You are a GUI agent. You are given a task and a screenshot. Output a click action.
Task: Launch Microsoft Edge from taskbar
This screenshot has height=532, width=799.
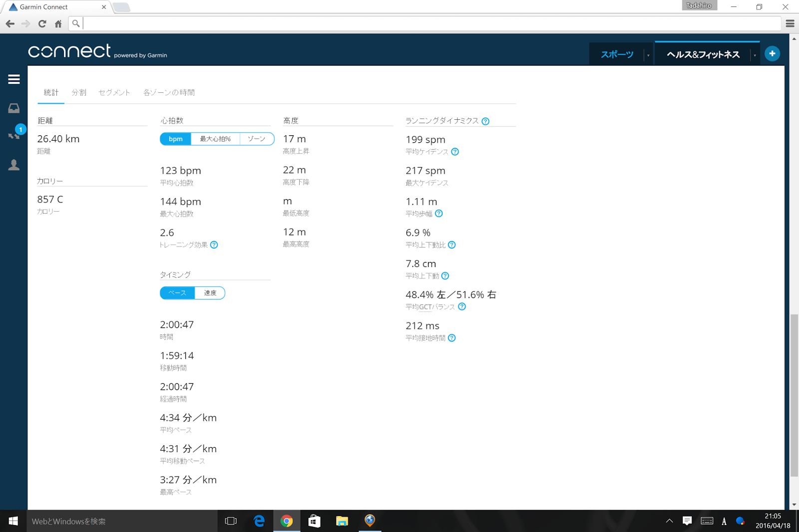259,521
